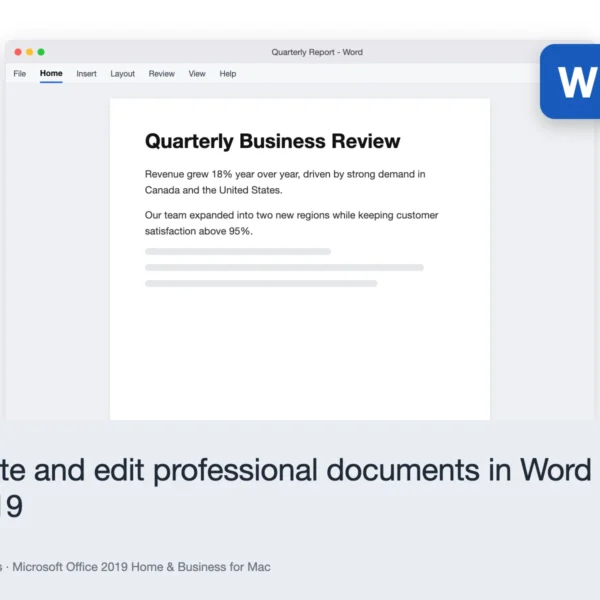Click the 'Quarterly Report - Word' window title
The height and width of the screenshot is (600, 600).
317,52
